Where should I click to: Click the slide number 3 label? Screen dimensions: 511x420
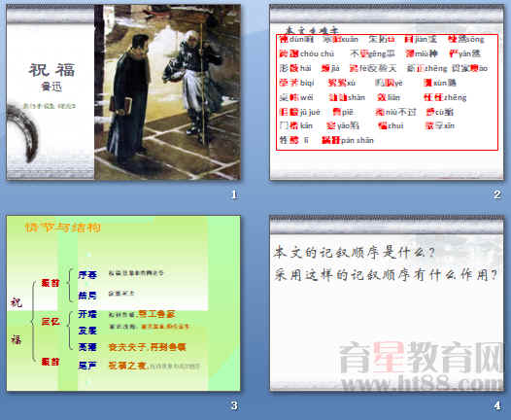pyautogui.click(x=234, y=405)
